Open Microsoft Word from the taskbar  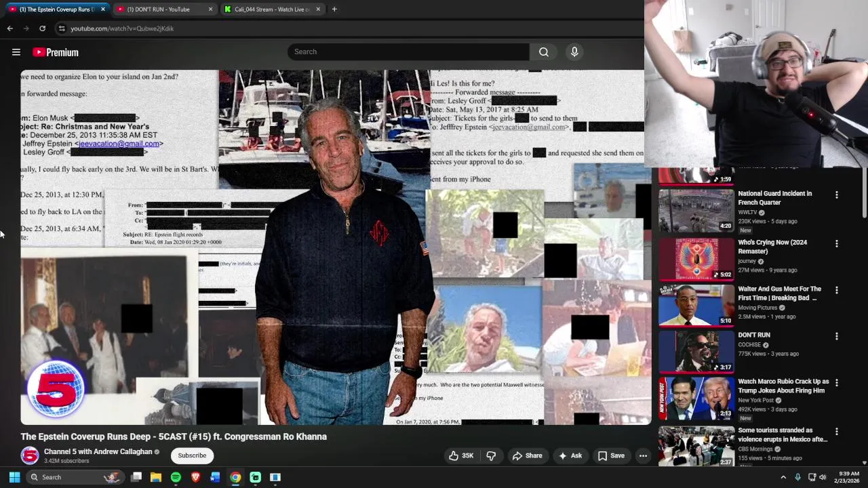(x=215, y=477)
